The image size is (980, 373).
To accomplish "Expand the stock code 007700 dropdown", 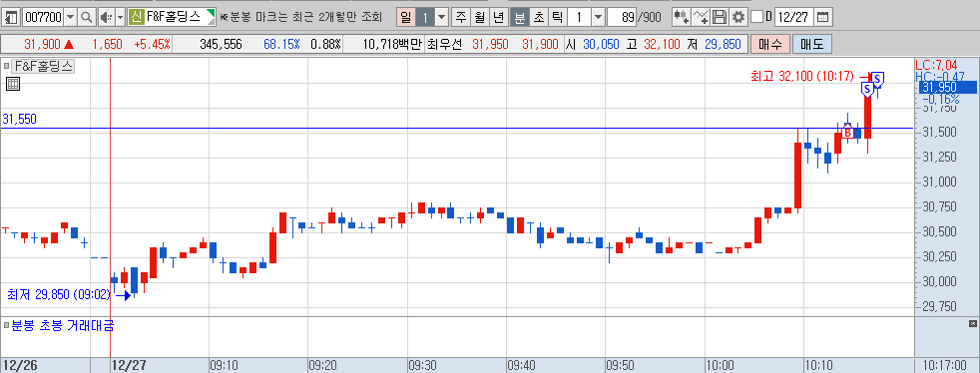I will [x=70, y=17].
